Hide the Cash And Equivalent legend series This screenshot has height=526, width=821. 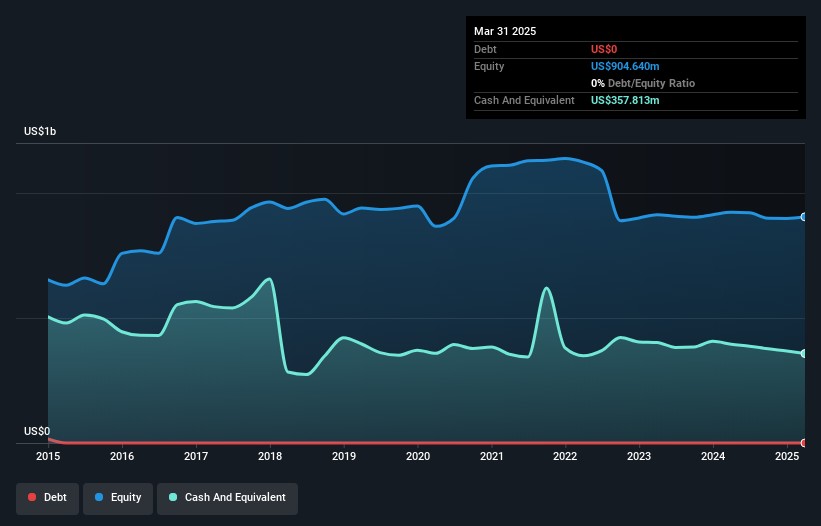227,498
